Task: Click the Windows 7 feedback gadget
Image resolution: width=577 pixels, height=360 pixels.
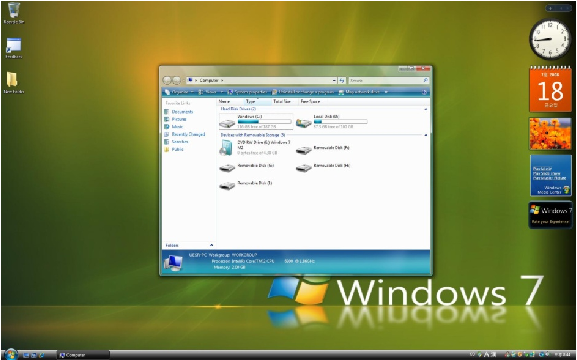Action: [x=551, y=215]
